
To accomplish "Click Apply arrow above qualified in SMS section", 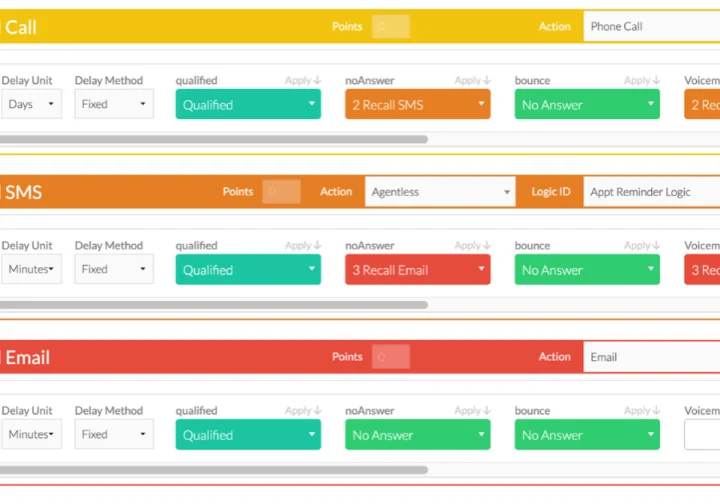I will (303, 245).
